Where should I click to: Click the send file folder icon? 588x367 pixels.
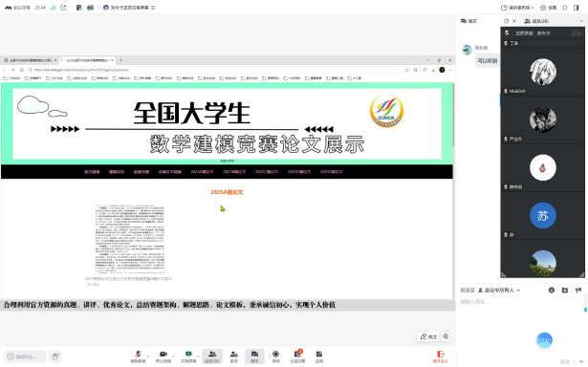click(565, 290)
